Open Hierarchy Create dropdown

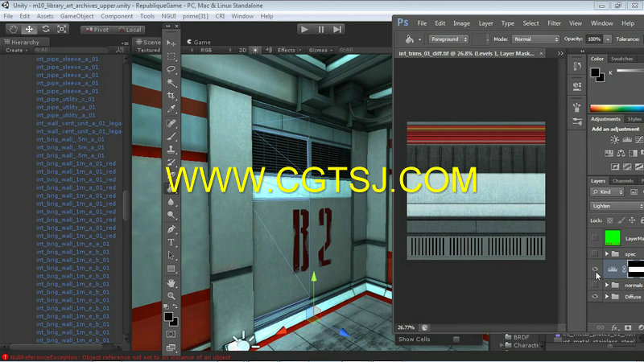16,50
